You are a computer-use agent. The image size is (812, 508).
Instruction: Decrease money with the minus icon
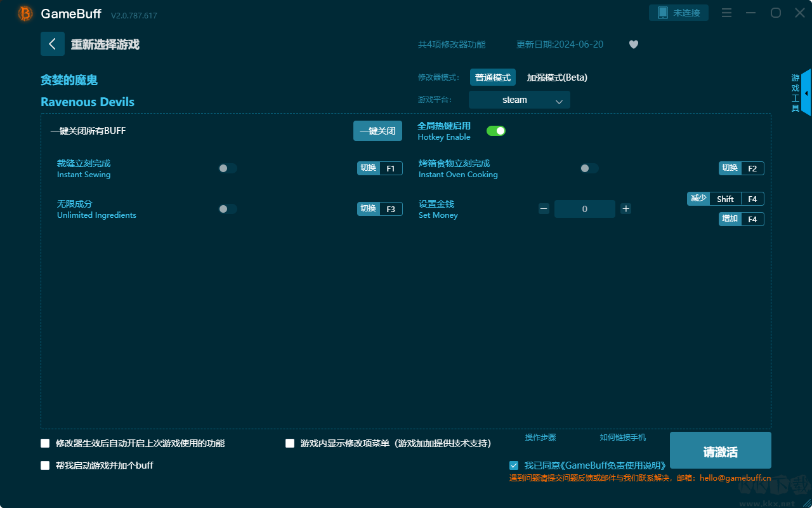544,208
